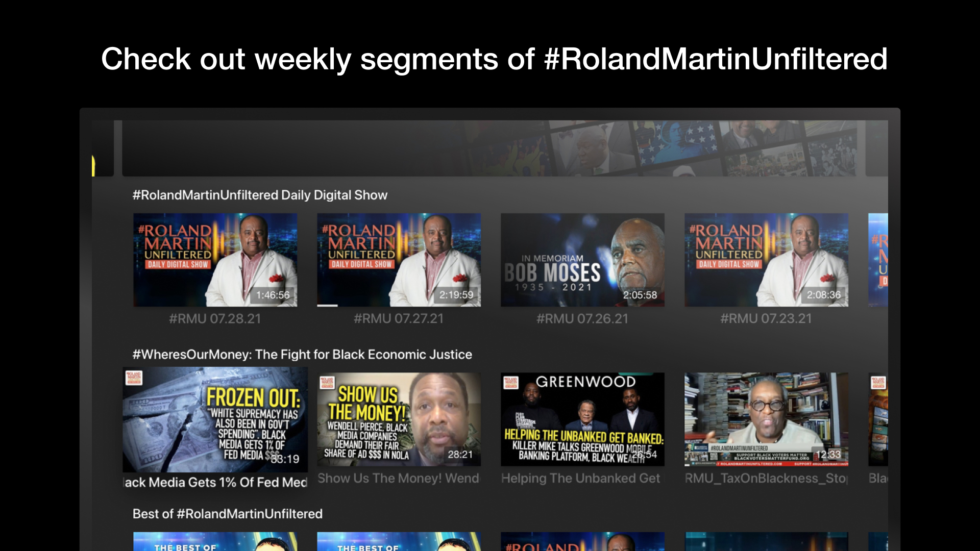This screenshot has height=551, width=980.
Task: Select the #WheresOurMoney category heading
Action: click(302, 355)
